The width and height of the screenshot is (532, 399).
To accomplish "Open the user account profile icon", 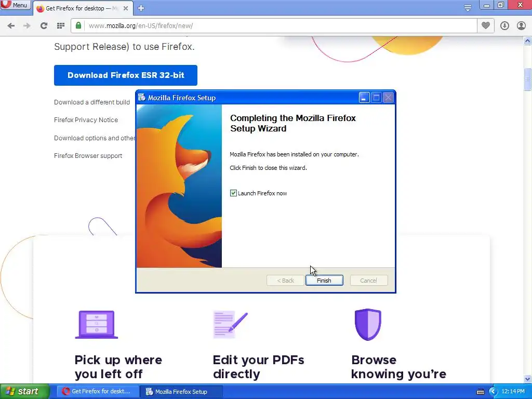I will [521, 26].
